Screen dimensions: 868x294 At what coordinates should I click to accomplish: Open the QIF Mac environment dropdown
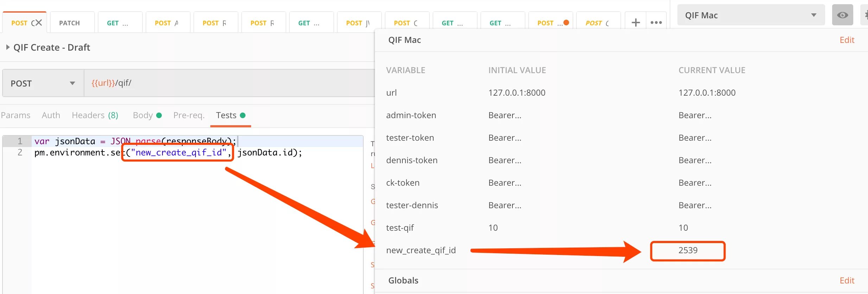tap(751, 15)
